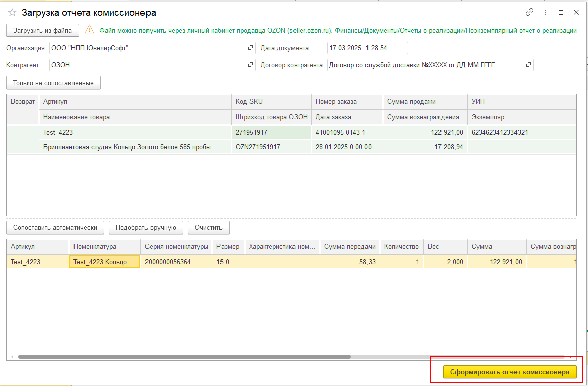Screen dimensions: 588x386
Task: Select lower table Артикул cell Test_4223
Action: click(x=38, y=262)
